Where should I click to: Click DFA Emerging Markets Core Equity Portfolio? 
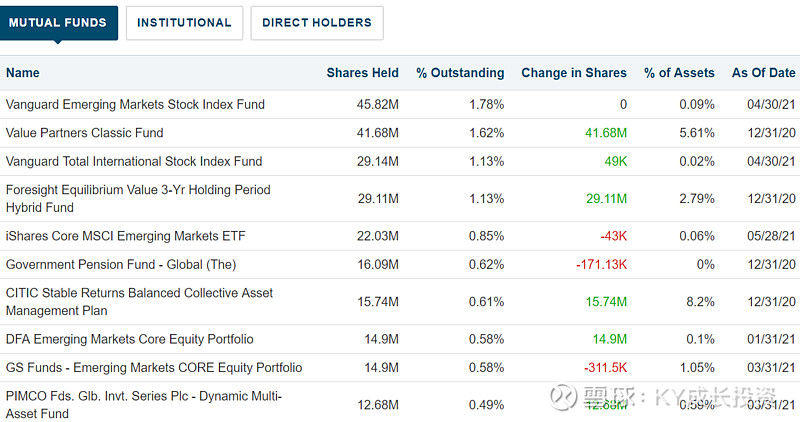pyautogui.click(x=130, y=339)
